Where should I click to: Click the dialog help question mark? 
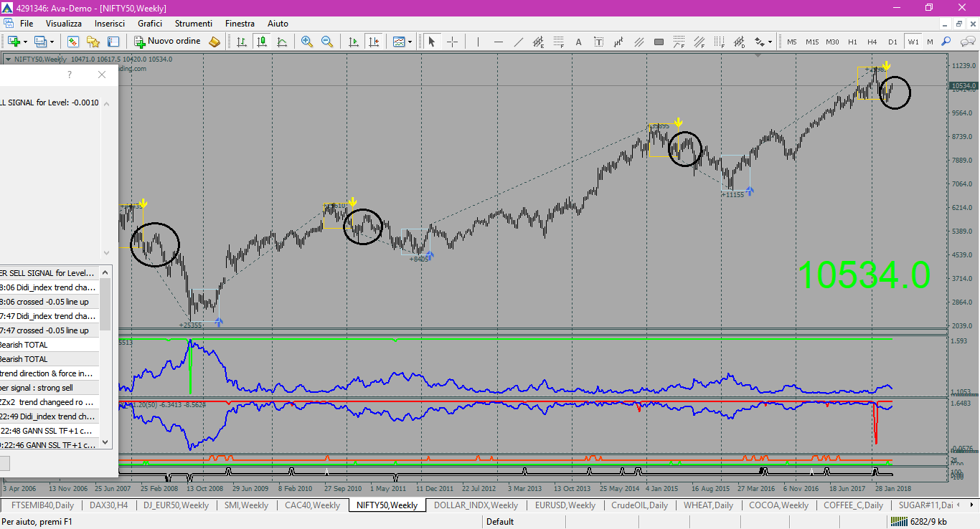[69, 75]
